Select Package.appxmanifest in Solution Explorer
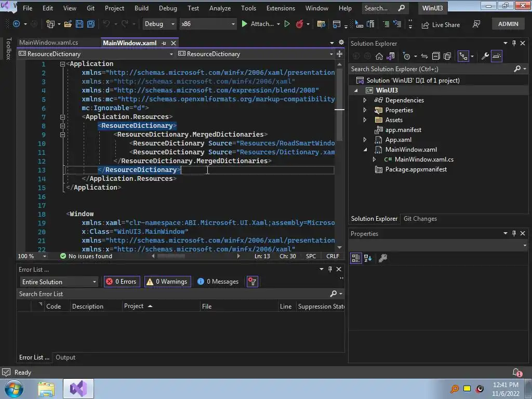 pyautogui.click(x=416, y=169)
